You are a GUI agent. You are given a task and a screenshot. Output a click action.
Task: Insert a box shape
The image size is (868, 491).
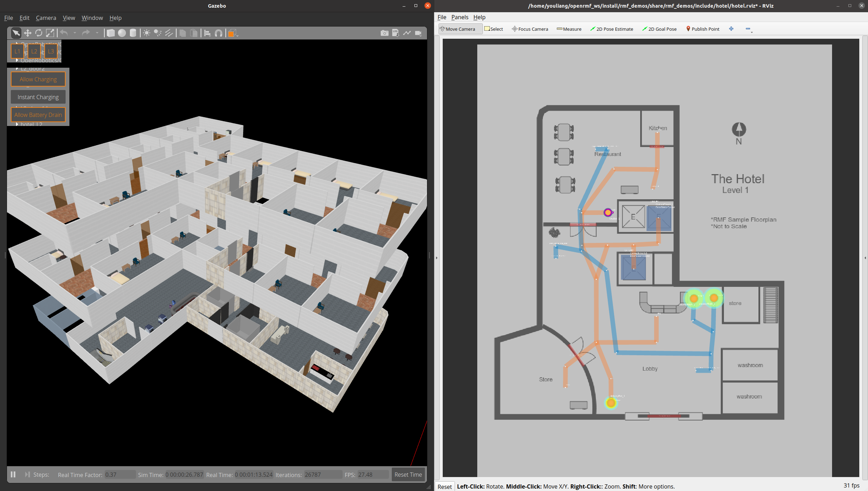coord(111,33)
